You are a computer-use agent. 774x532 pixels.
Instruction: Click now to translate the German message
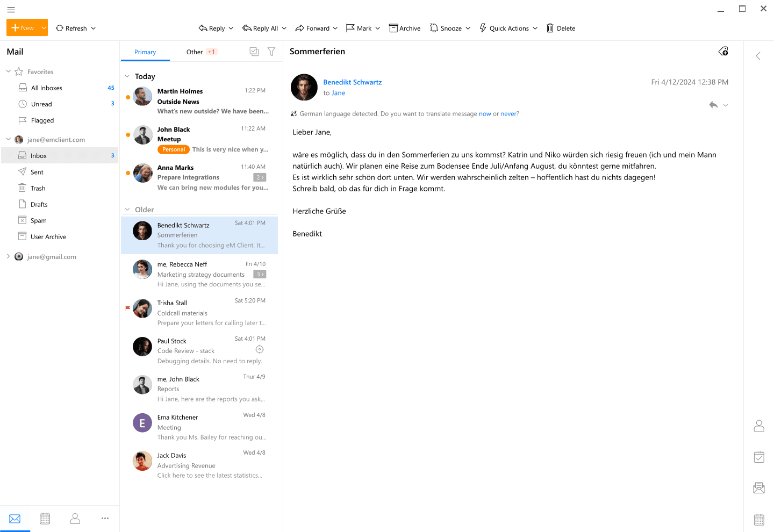point(484,113)
